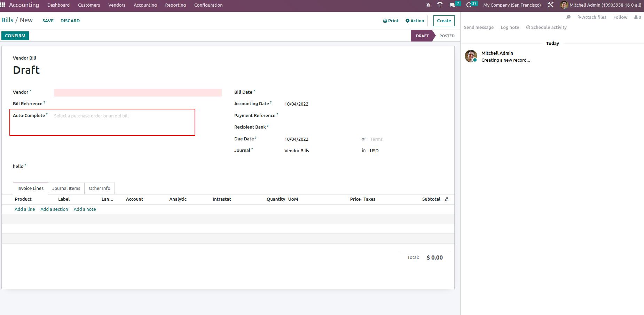Click Mitchell Admin avatar in chatter message
644x315 pixels.
tap(471, 56)
